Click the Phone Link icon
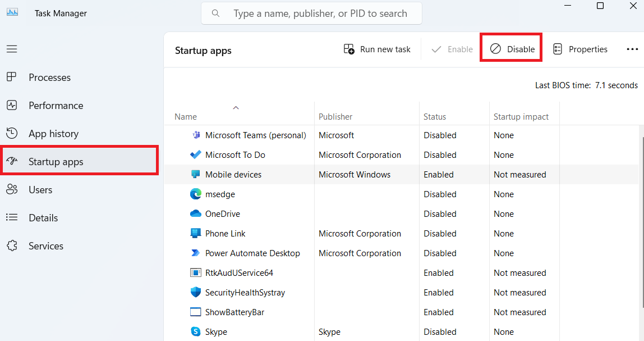The height and width of the screenshot is (341, 644). click(195, 233)
